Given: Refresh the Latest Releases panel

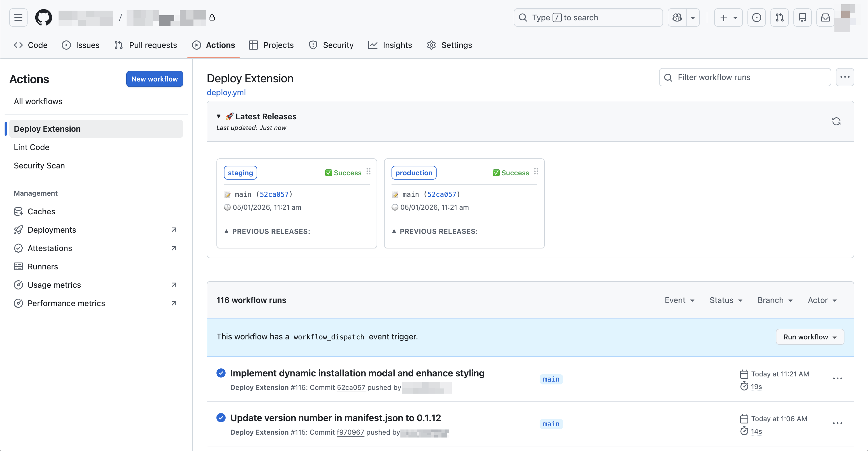Looking at the screenshot, I should point(837,121).
